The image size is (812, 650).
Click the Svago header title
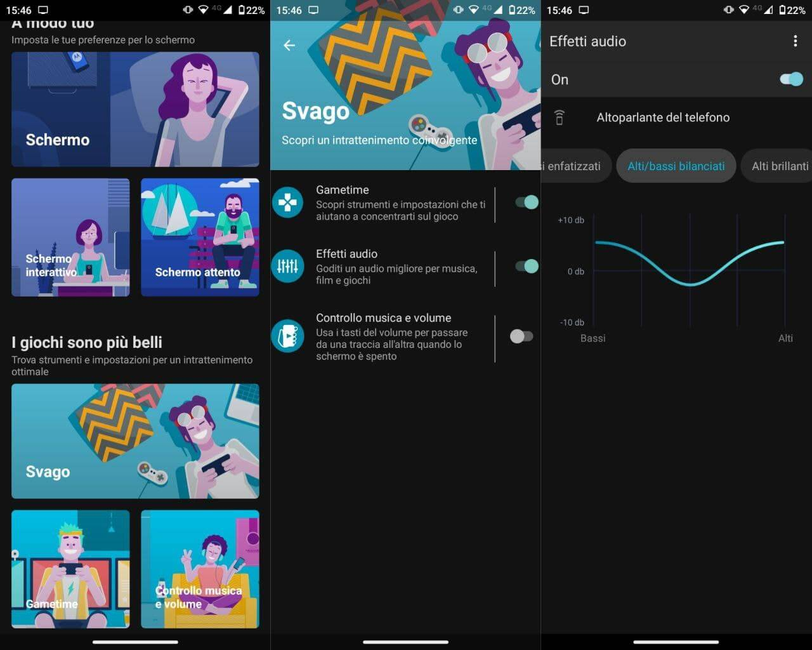315,111
